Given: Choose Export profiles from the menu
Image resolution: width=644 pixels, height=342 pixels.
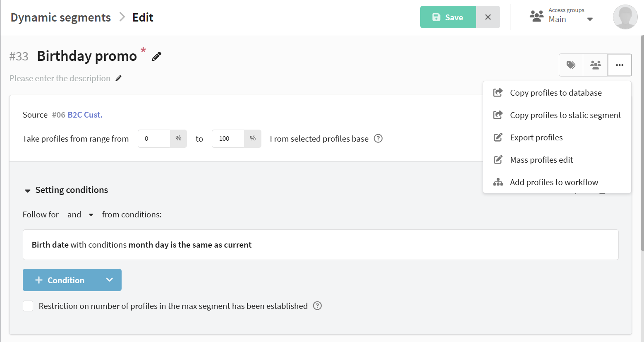Looking at the screenshot, I should click(536, 137).
